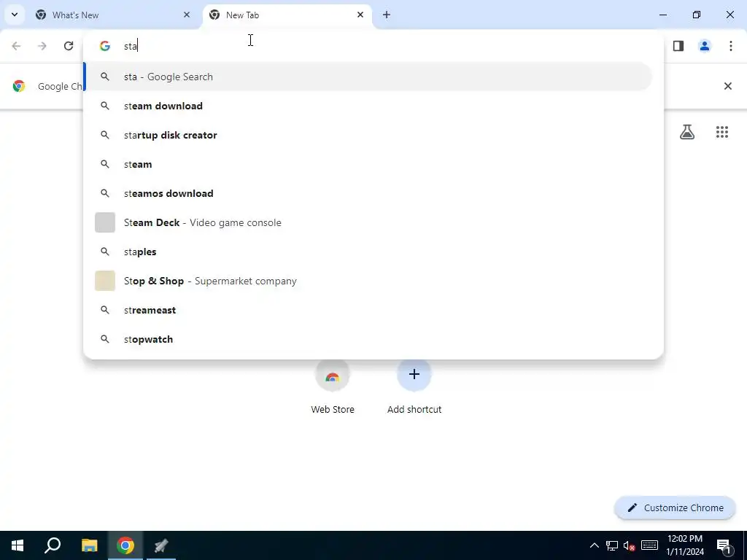The image size is (747, 560).
Task: Reload the current page
Action: point(69,46)
